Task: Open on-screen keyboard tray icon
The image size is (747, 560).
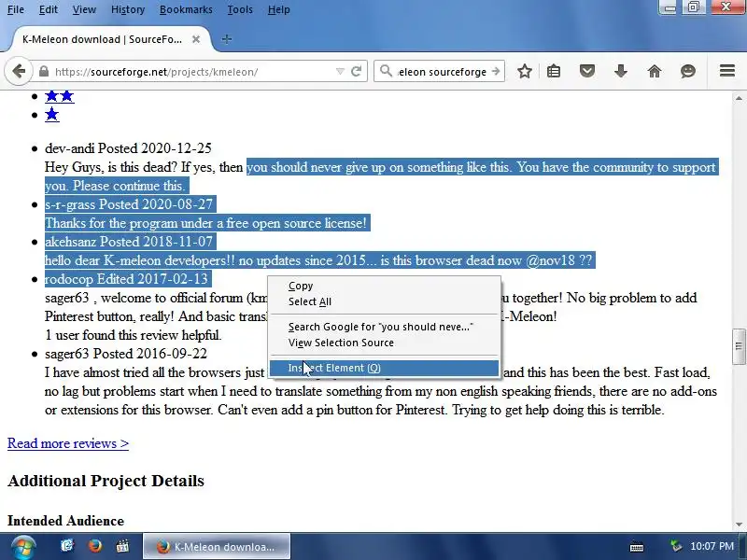Action: click(637, 546)
